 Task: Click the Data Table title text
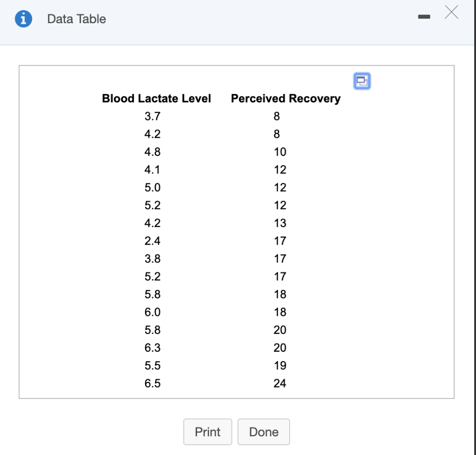click(x=76, y=19)
